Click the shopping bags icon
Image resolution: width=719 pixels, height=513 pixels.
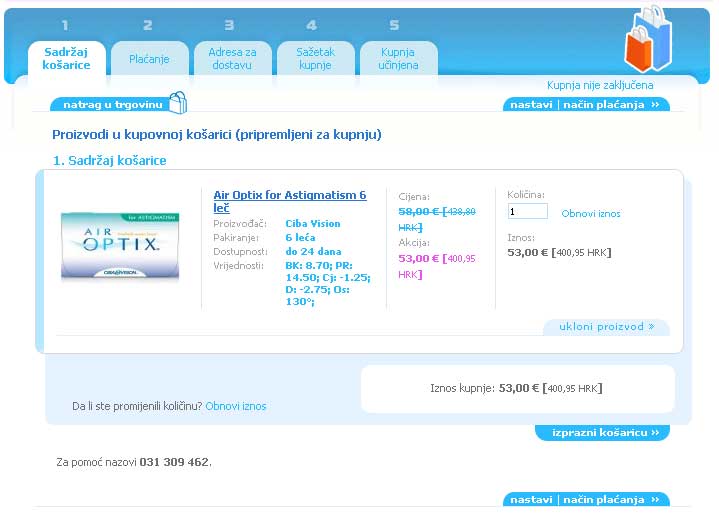[648, 39]
